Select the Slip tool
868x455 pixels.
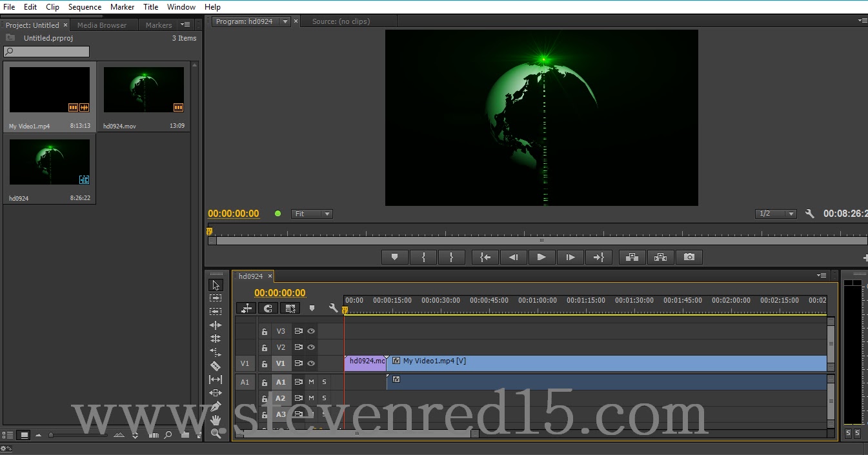click(216, 379)
